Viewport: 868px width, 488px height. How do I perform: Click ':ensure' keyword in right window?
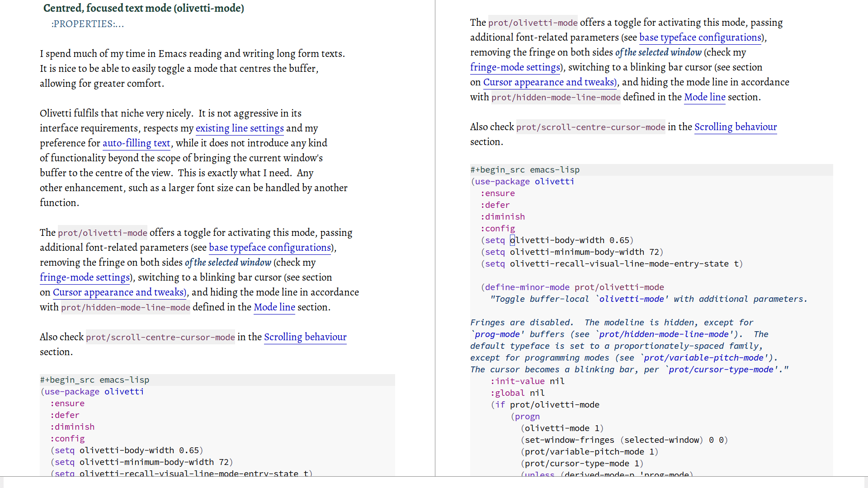(x=498, y=193)
